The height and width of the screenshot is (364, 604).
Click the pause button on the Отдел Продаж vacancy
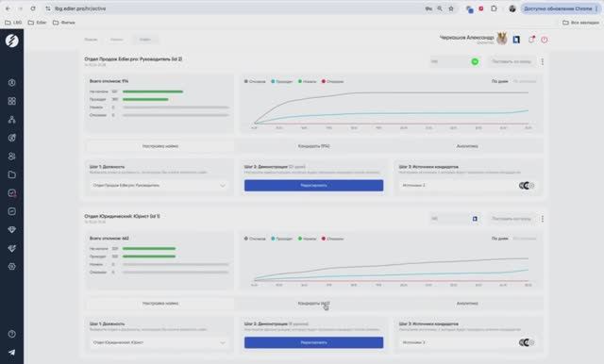tap(512, 61)
